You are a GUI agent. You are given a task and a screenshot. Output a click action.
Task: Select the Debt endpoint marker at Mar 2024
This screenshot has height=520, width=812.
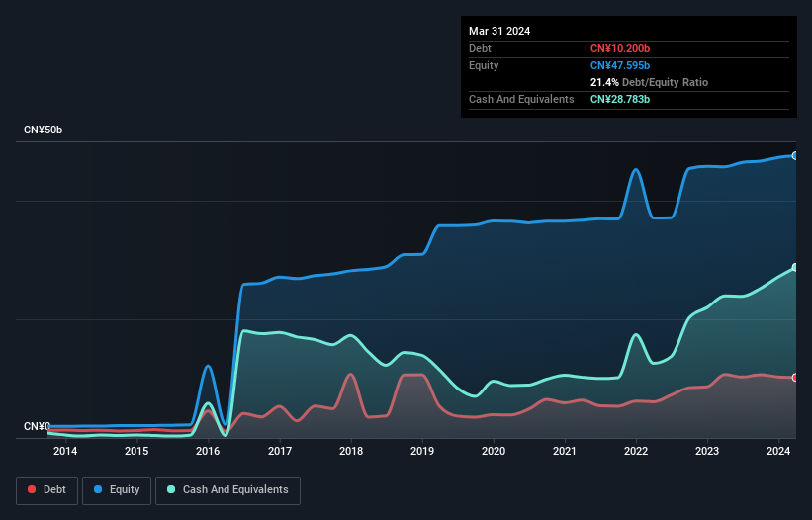click(795, 378)
